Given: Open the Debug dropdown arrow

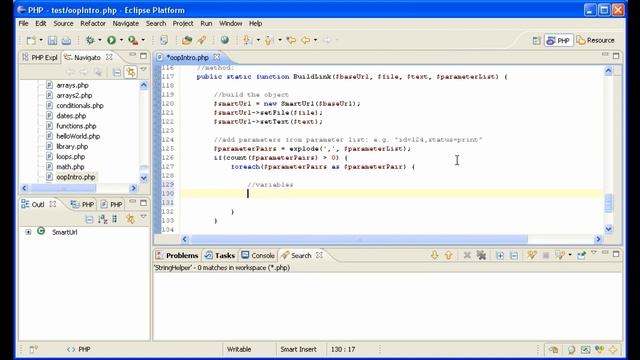Looking at the screenshot, I should coord(100,40).
